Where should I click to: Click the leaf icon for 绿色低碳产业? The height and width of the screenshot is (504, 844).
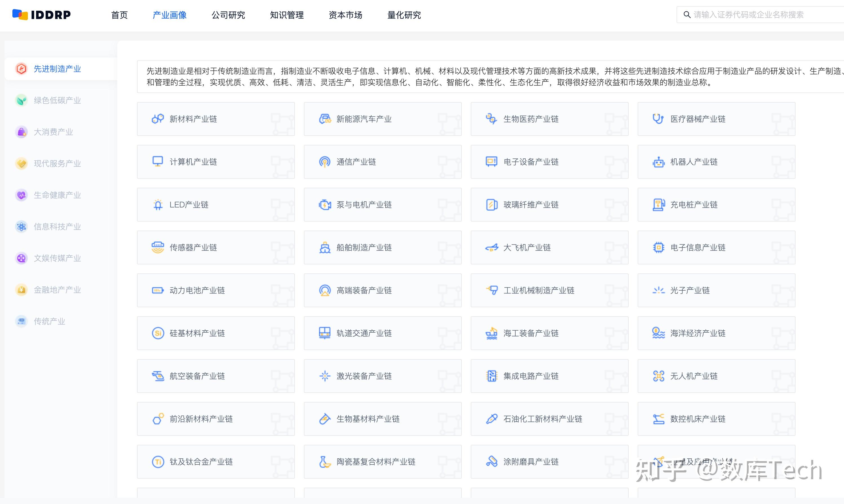point(21,100)
